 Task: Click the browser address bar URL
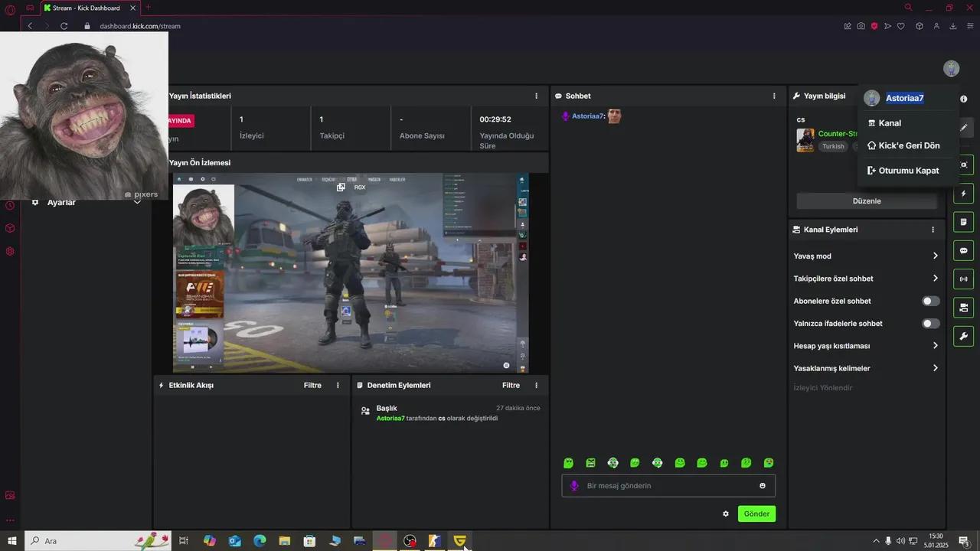[140, 26]
